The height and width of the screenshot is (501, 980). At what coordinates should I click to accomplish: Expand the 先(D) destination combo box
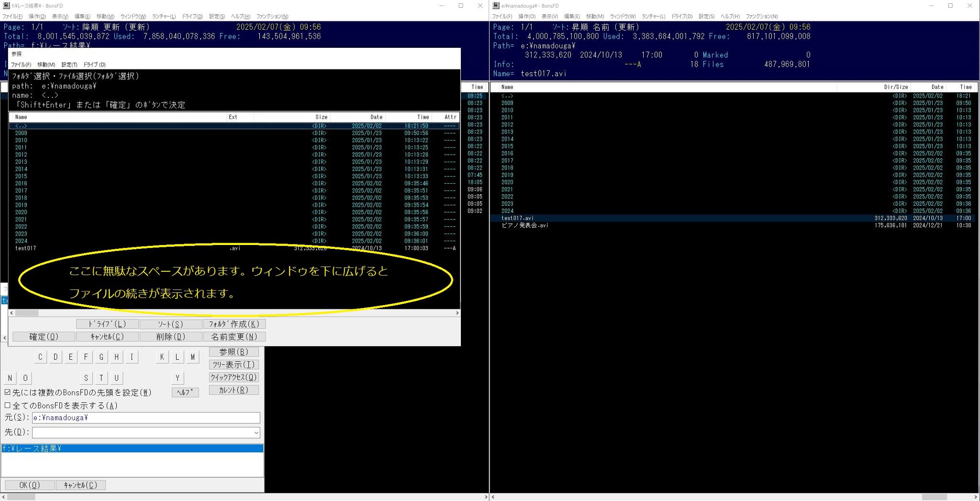click(x=256, y=433)
